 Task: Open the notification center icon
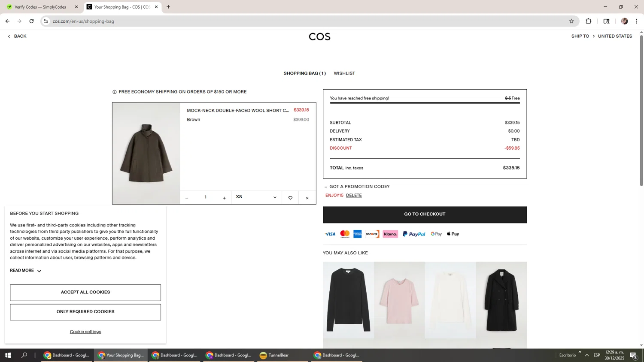click(x=634, y=355)
